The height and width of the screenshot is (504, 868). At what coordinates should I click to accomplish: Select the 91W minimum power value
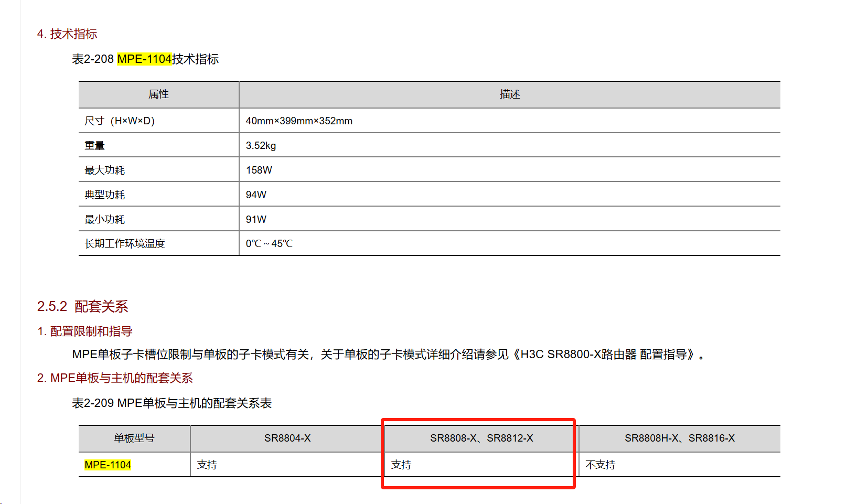click(256, 220)
